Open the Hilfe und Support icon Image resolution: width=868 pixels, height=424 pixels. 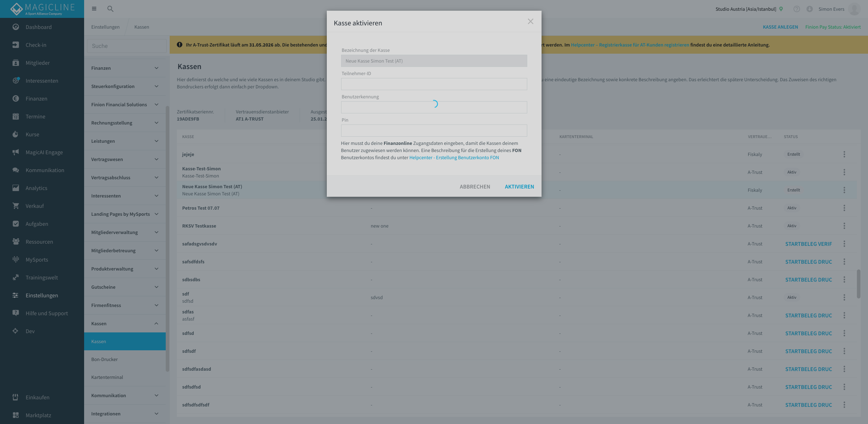coord(15,313)
